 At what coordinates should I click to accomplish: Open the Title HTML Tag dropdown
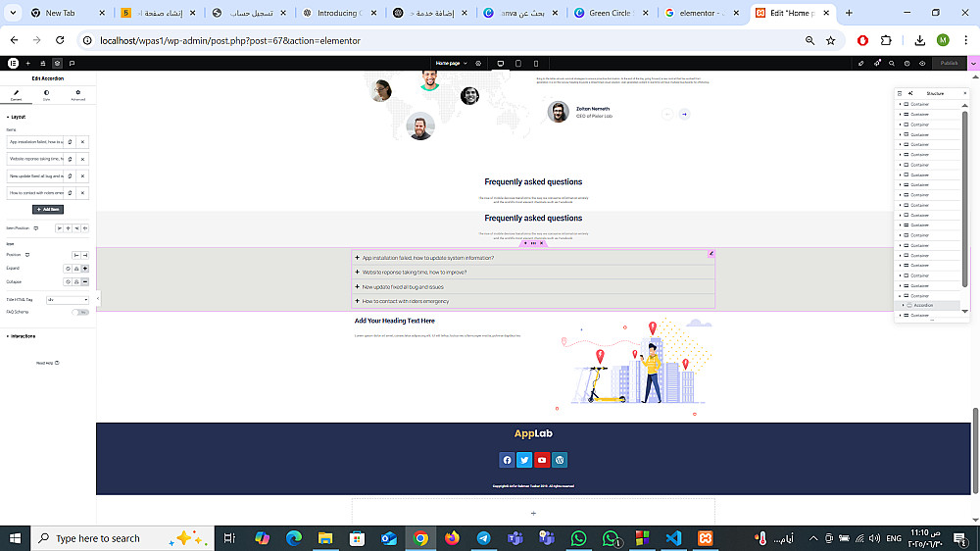[x=68, y=300]
